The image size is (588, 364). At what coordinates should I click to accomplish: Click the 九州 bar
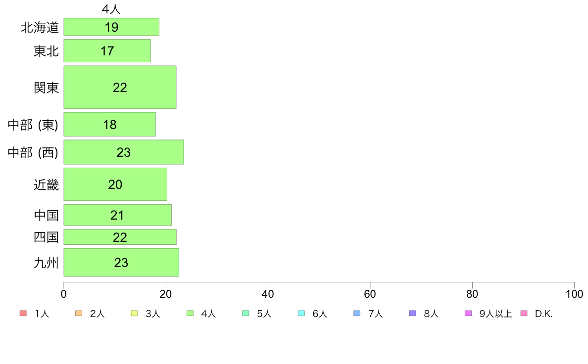tap(121, 263)
